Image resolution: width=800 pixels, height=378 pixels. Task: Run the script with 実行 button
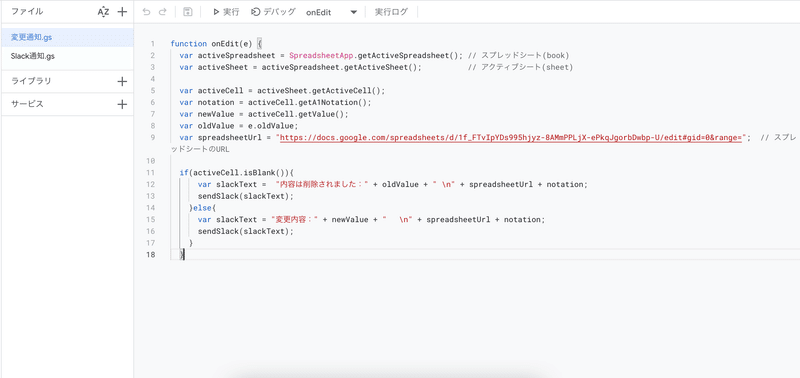click(x=226, y=12)
